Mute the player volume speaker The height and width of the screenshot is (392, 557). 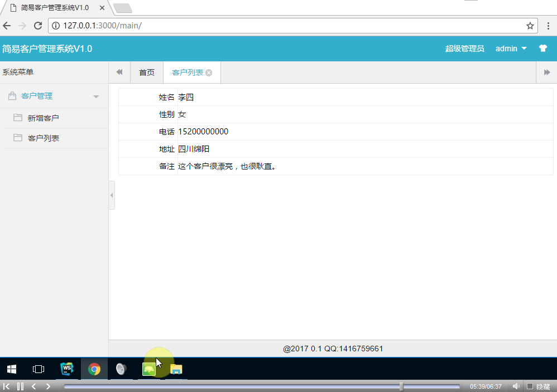tap(516, 386)
